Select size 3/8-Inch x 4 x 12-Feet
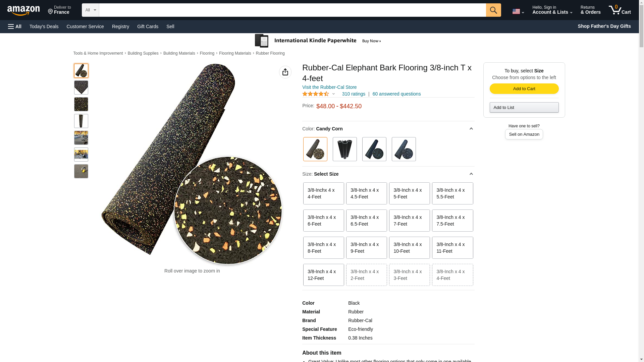The height and width of the screenshot is (362, 644). 323,275
